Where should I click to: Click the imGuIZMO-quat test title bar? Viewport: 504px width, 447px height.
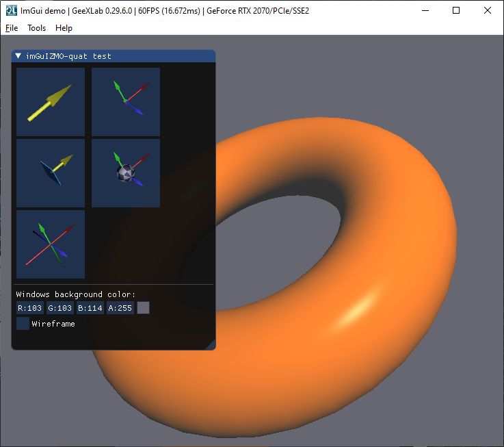tap(114, 56)
